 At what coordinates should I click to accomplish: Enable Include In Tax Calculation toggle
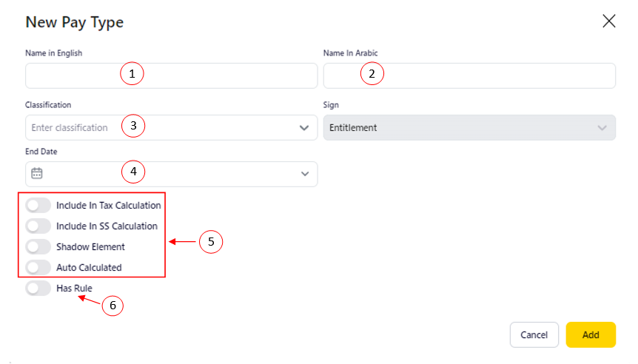point(38,205)
